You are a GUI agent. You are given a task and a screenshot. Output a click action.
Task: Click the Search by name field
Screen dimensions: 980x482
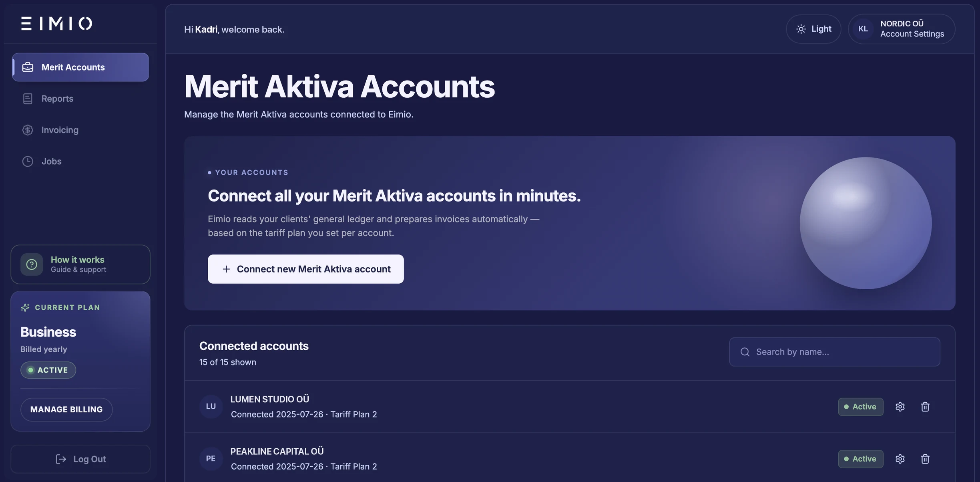point(835,352)
